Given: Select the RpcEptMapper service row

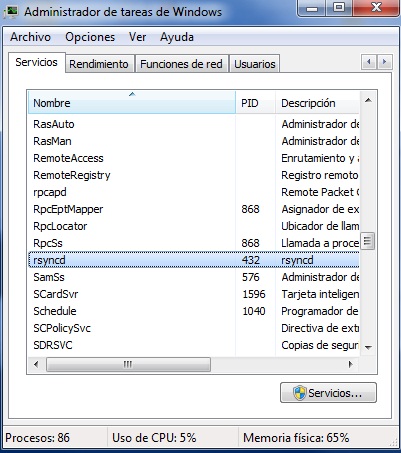Looking at the screenshot, I should 194,209.
